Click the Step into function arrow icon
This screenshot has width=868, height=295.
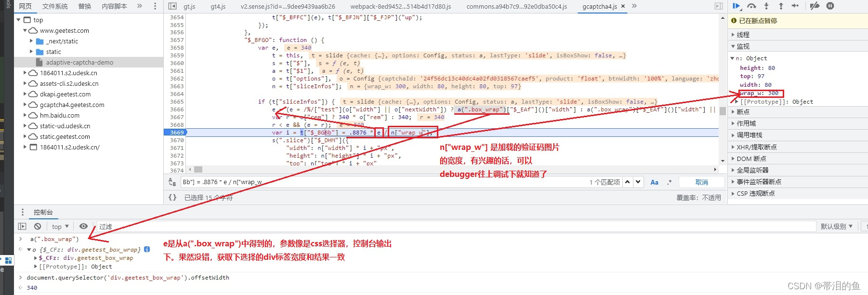766,6
